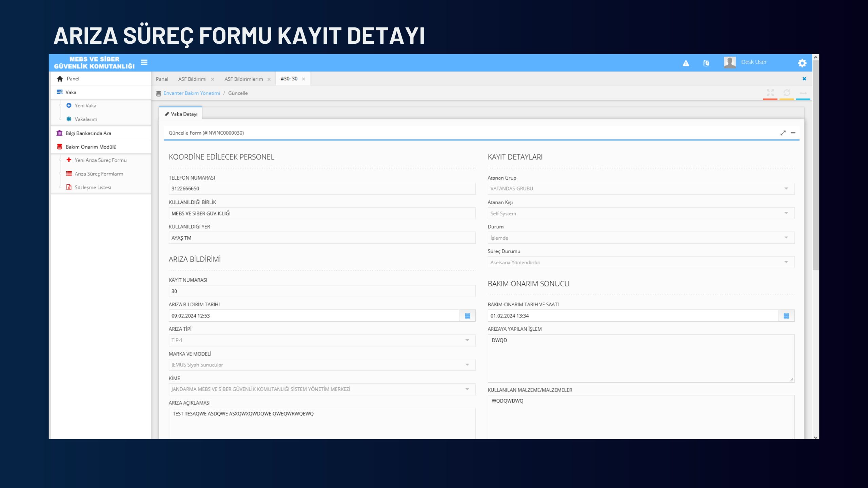Open the Marka ve Modeli dropdown

[x=322, y=365]
